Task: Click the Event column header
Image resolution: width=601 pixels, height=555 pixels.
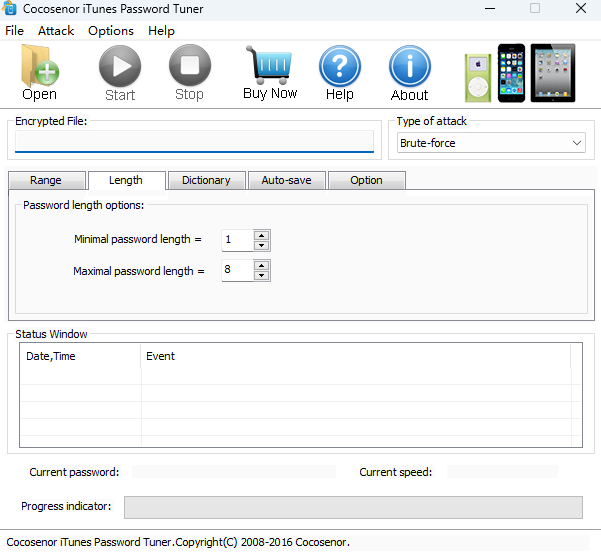Action: 356,356
